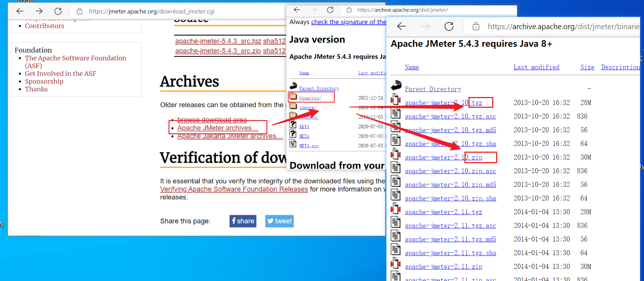Open the KEYS file link
The height and width of the screenshot is (281, 644).
click(x=304, y=126)
